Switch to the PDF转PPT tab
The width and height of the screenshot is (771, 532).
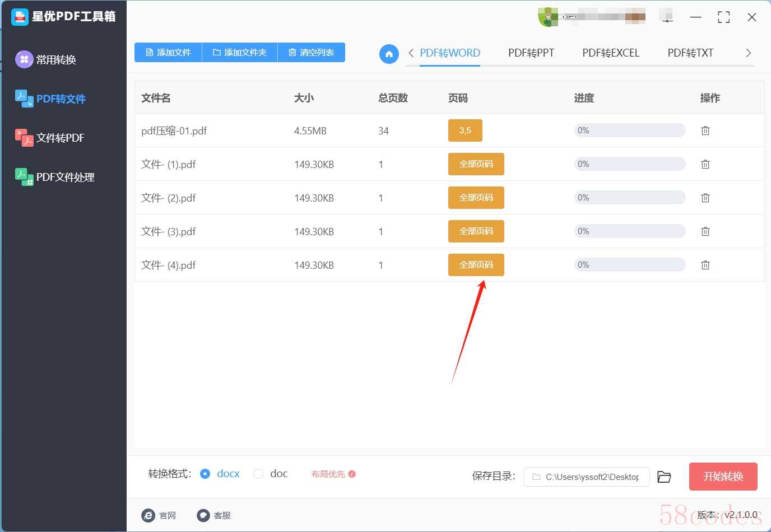[531, 53]
